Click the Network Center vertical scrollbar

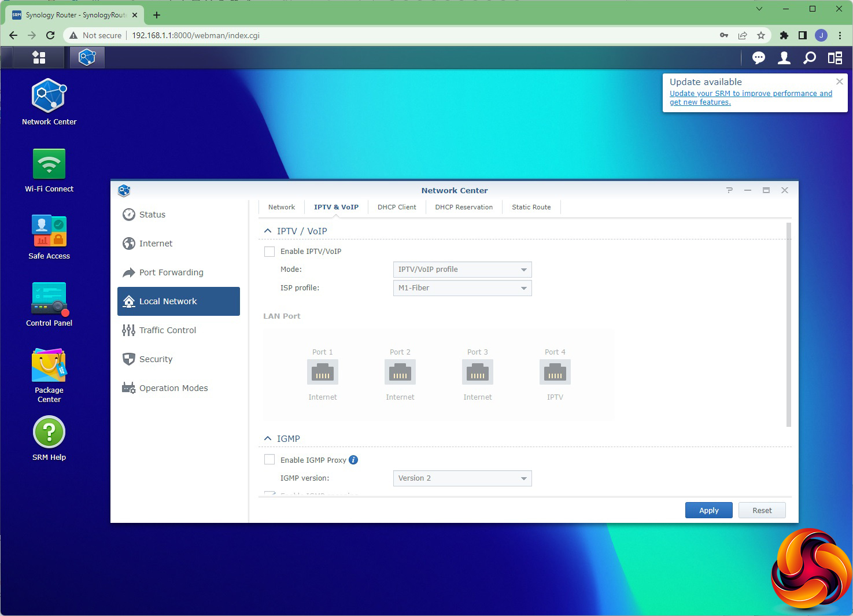click(789, 325)
